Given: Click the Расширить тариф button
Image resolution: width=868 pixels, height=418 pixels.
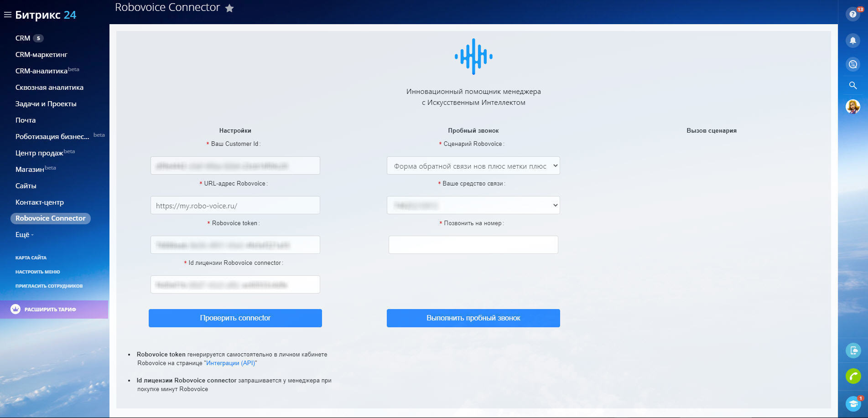Looking at the screenshot, I should [x=54, y=310].
